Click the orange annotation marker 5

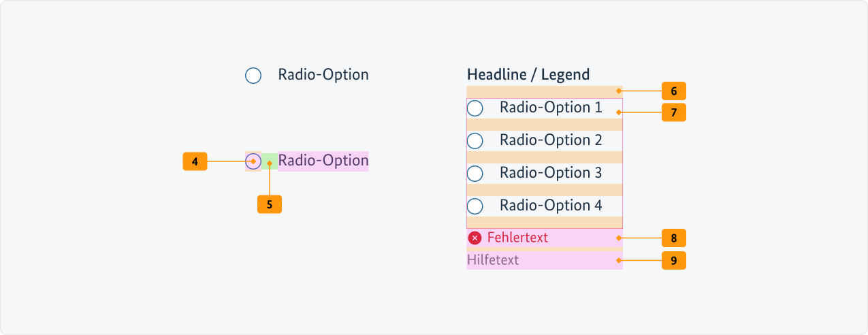pyautogui.click(x=270, y=204)
